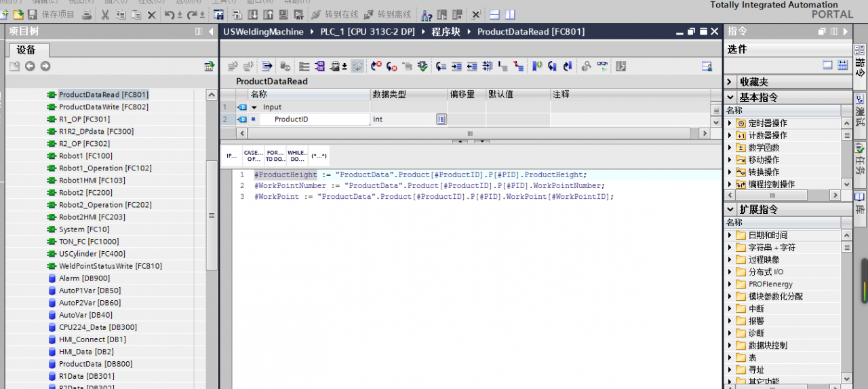Collapse the Input section in interface table
This screenshot has width=868, height=389.
pyautogui.click(x=255, y=107)
